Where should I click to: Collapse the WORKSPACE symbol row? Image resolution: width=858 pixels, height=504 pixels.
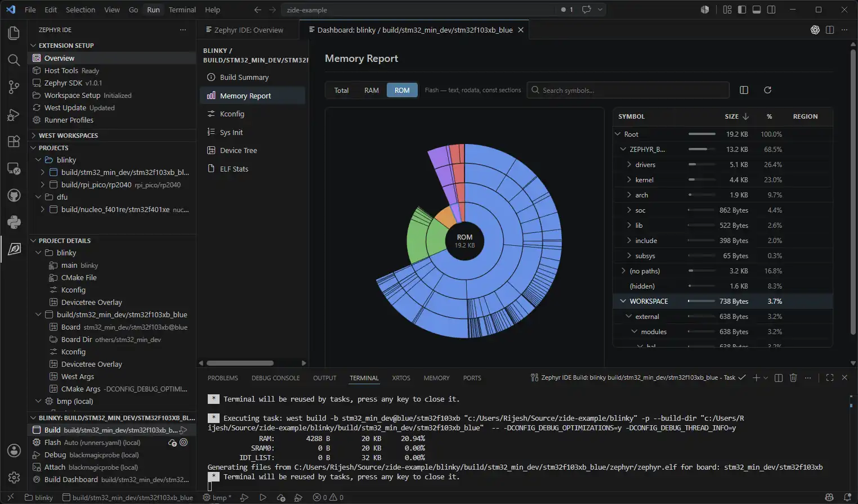(623, 301)
